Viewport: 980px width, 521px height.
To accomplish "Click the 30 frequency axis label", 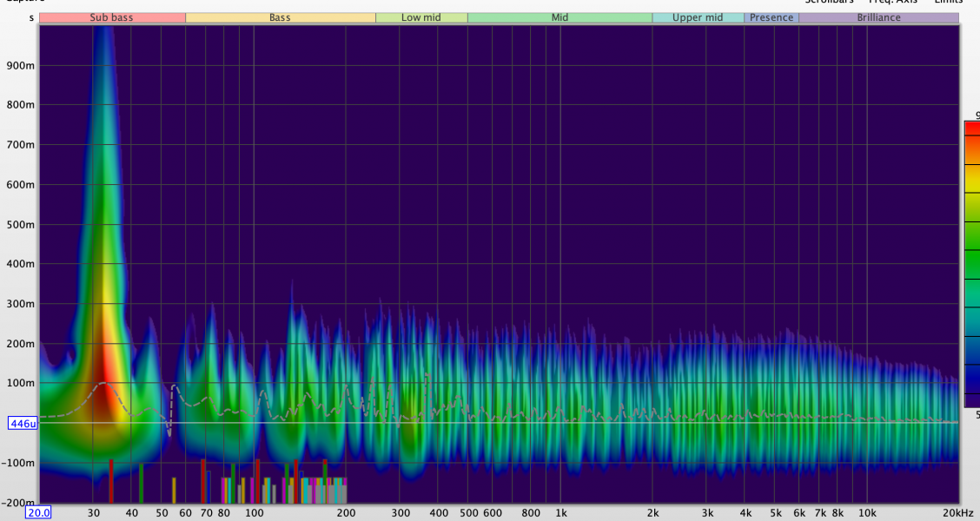I will [x=93, y=513].
